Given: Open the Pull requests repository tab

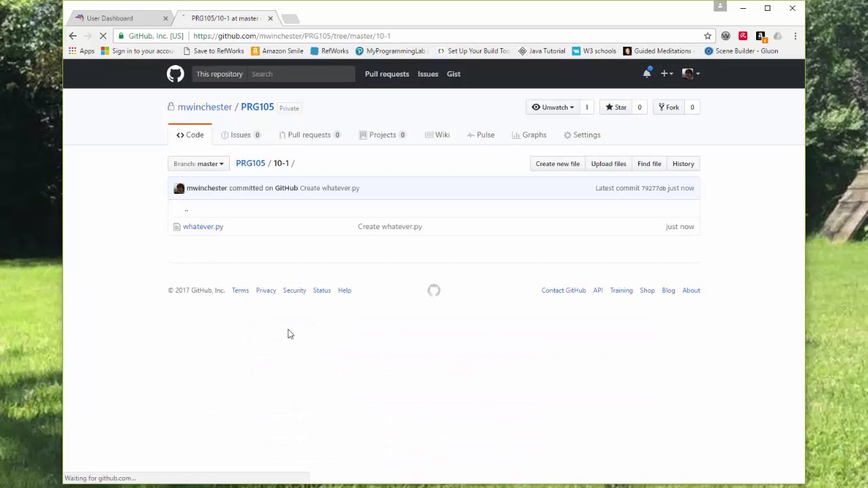Looking at the screenshot, I should coord(309,135).
